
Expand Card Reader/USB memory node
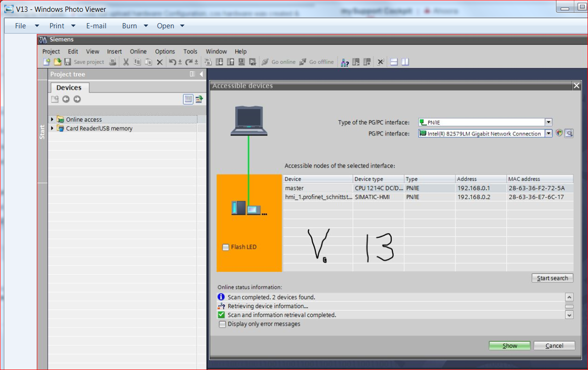coord(52,128)
